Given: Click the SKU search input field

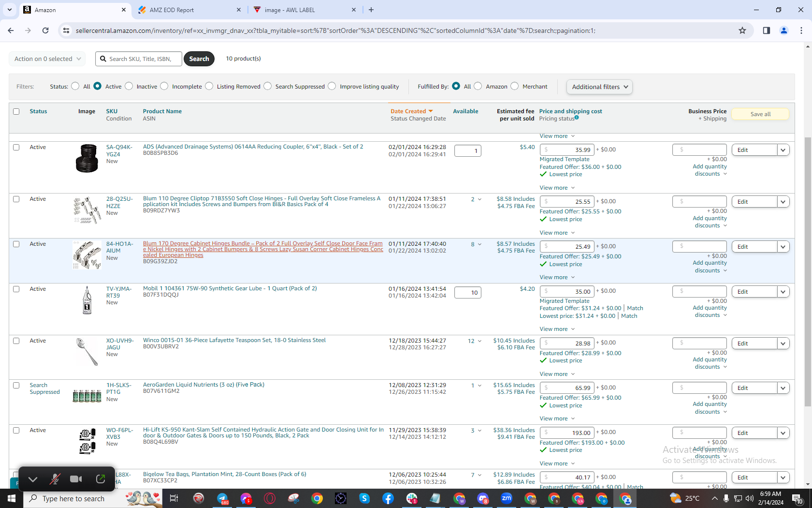Looking at the screenshot, I should click(139, 59).
